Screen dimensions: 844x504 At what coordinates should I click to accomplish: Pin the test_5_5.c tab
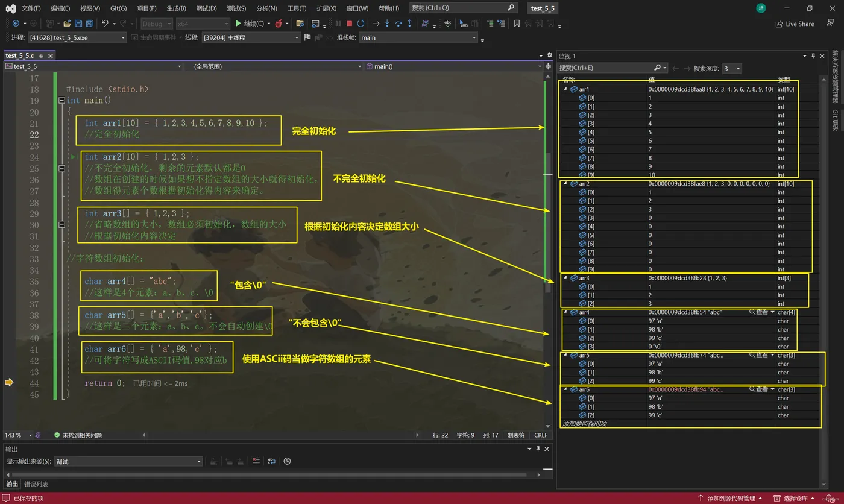tap(42, 55)
